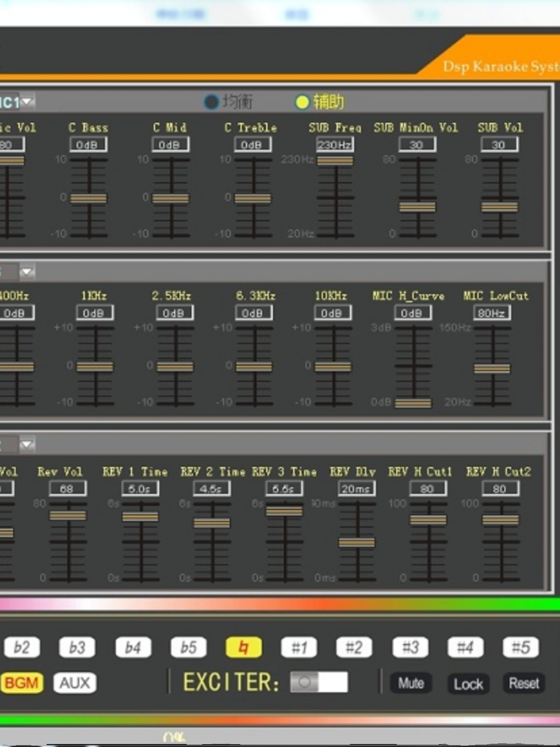Click the 6.3KHz EQ fader handle
Viewport: 560px width, 747px height.
(x=254, y=367)
